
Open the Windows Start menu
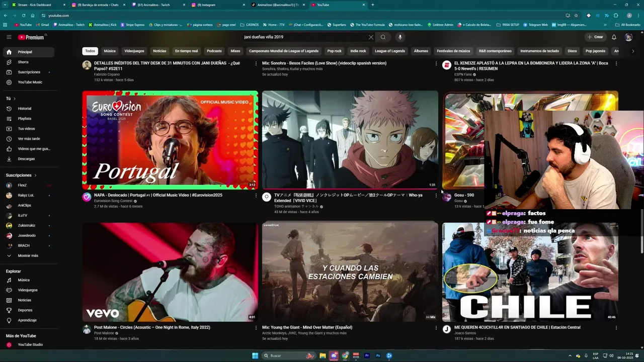pos(255,355)
